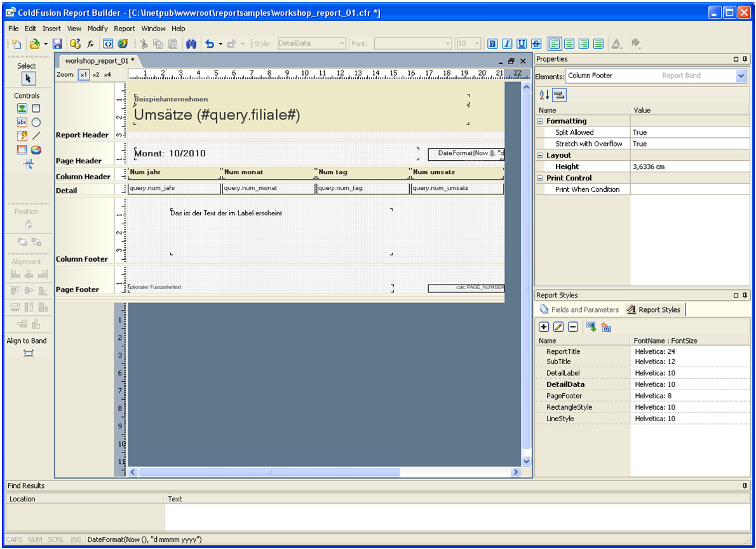Delete selected report style minus icon

573,327
